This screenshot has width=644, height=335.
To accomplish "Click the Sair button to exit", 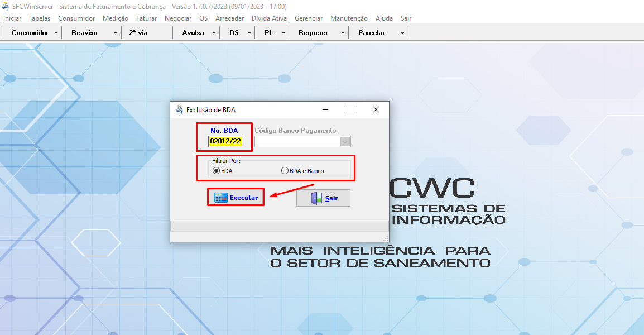I will click(323, 197).
